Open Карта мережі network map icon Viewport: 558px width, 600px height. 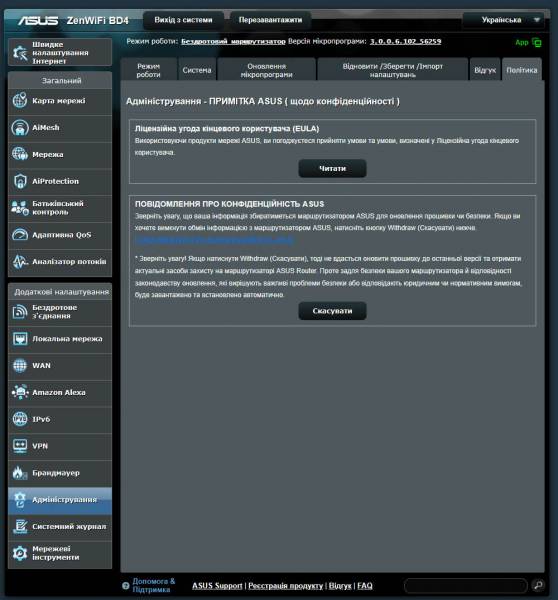(20, 101)
